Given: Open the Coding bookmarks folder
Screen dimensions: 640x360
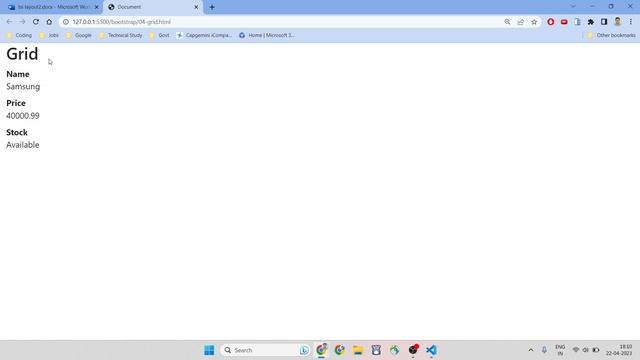Looking at the screenshot, I should (19, 36).
